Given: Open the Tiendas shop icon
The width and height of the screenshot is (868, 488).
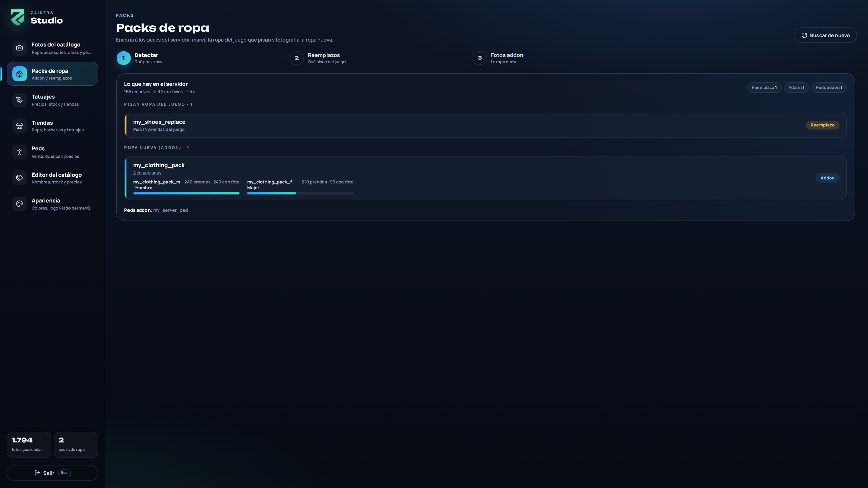Looking at the screenshot, I should [19, 126].
